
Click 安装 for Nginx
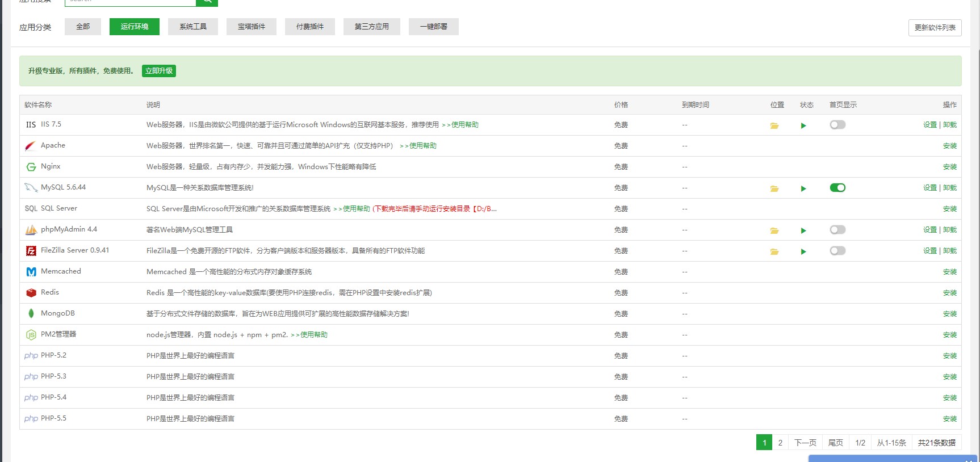[x=950, y=167]
